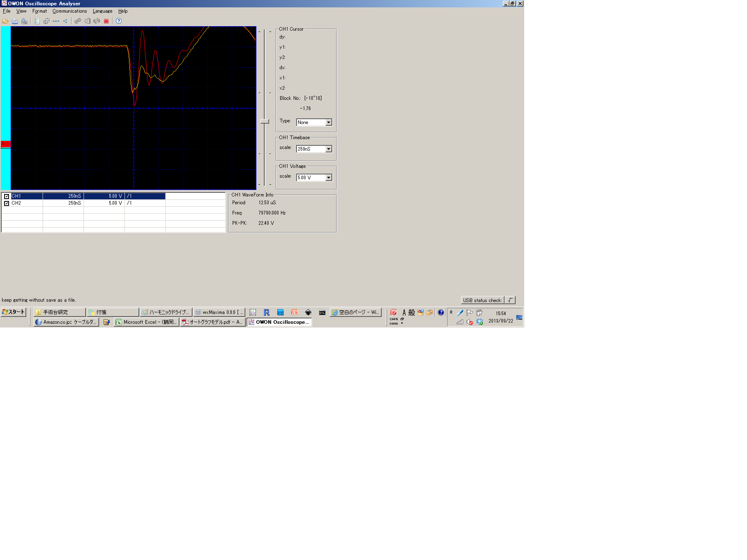Click the blue PSE taskbar icon
The height and width of the screenshot is (560, 747).
click(281, 312)
